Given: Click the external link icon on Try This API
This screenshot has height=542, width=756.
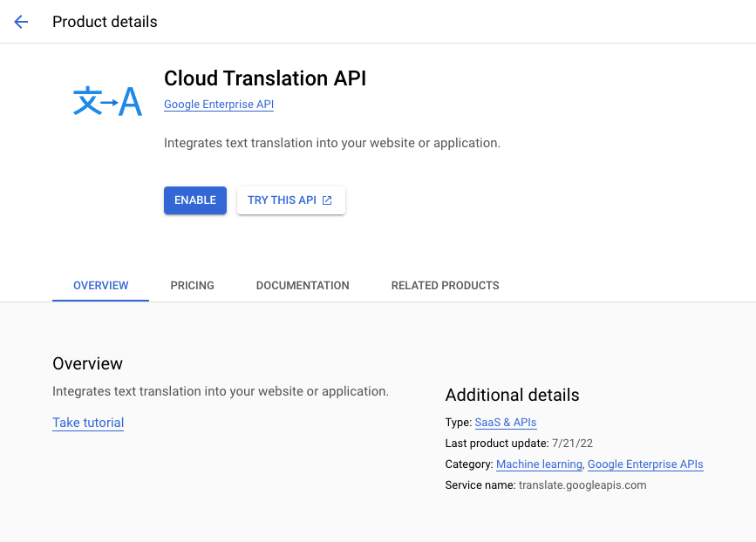Looking at the screenshot, I should 327,200.
